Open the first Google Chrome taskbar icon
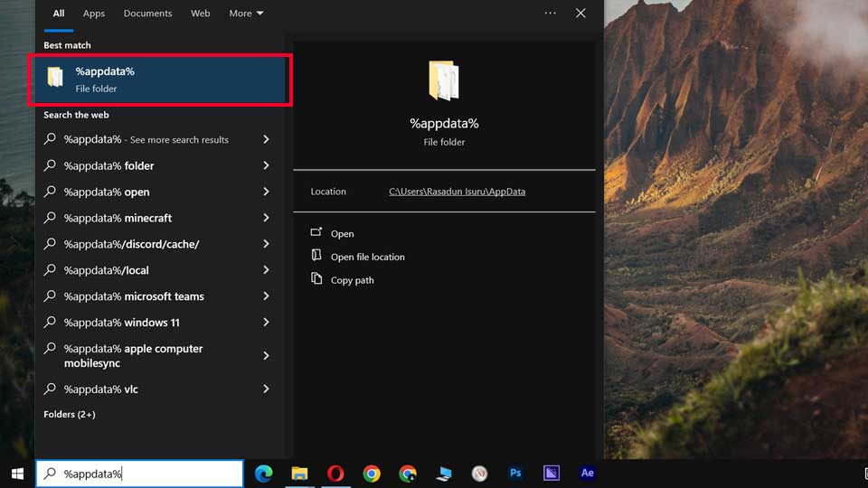Viewport: 868px width, 488px height. tap(372, 474)
